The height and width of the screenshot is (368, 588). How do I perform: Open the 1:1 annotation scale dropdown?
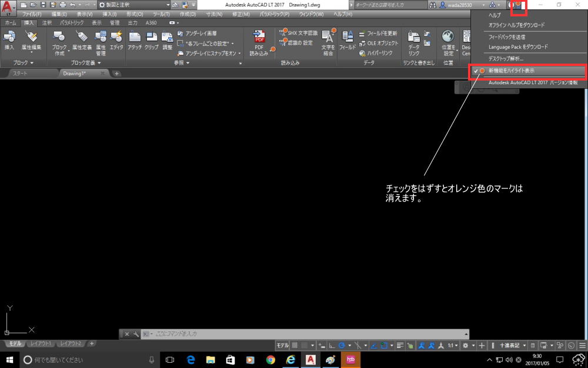pyautogui.click(x=453, y=346)
